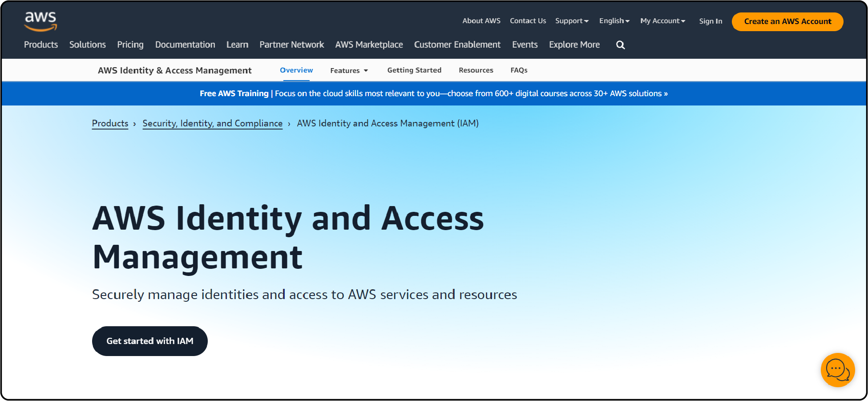Follow the Products breadcrumb link

pos(110,123)
